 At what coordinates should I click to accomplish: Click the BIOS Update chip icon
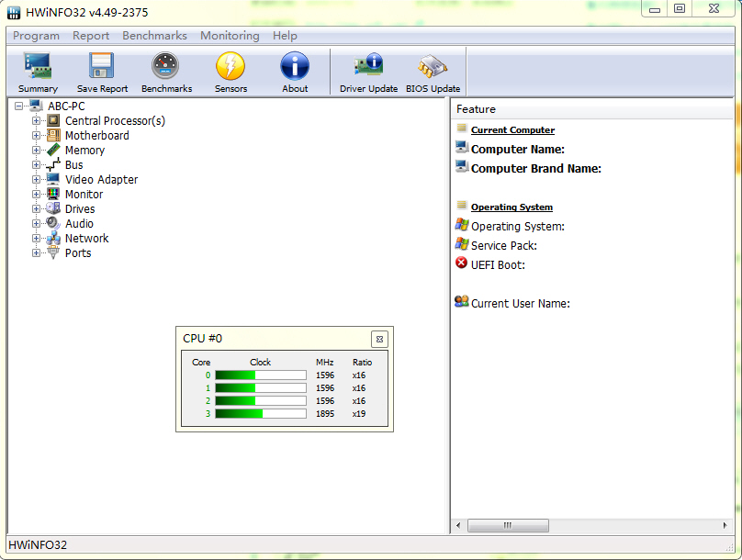click(x=433, y=66)
